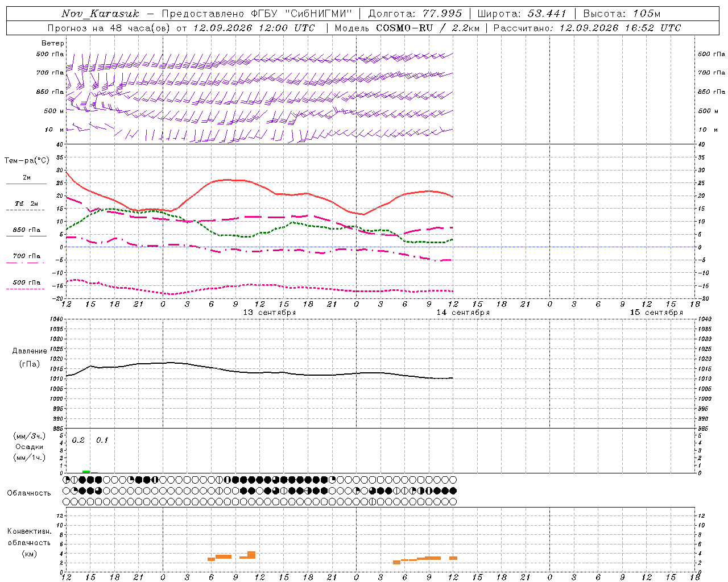The height and width of the screenshot is (582, 728).
Task: Click the 850 гПа temperature legend entry
Action: click(26, 230)
